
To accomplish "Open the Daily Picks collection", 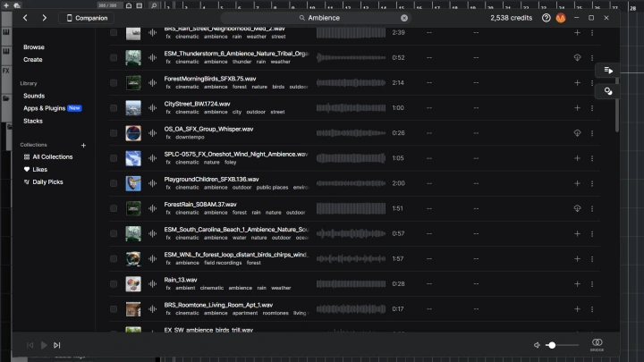I will click(43, 181).
